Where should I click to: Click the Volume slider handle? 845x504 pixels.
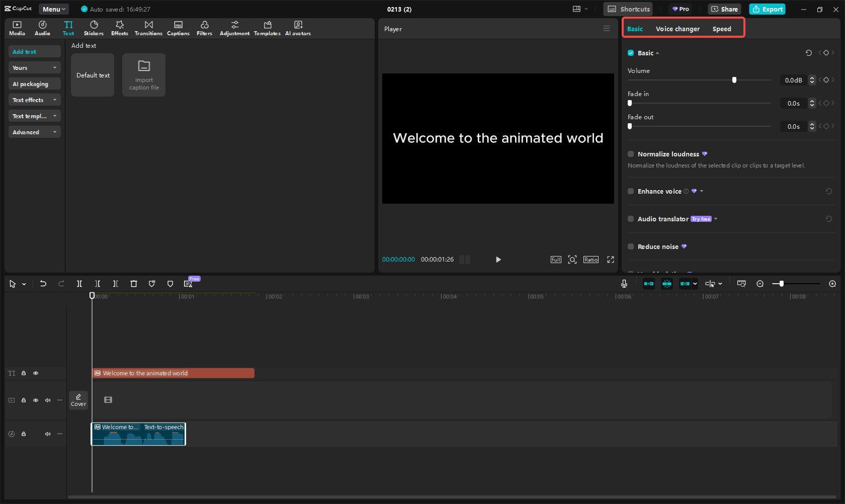coord(734,80)
